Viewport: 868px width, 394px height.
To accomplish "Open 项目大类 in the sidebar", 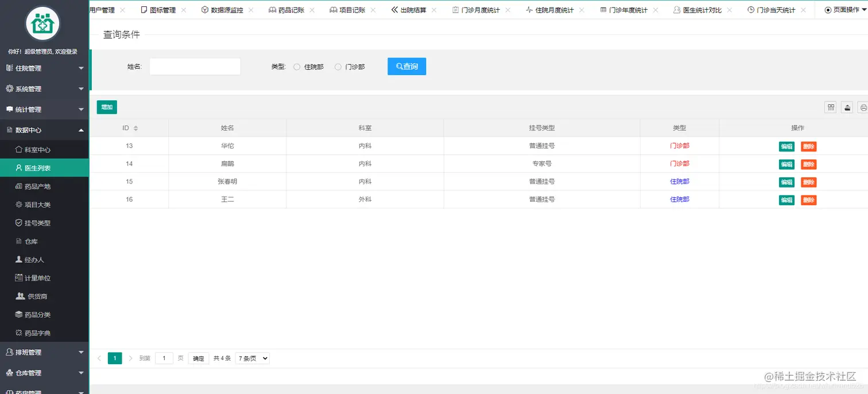I will click(44, 205).
